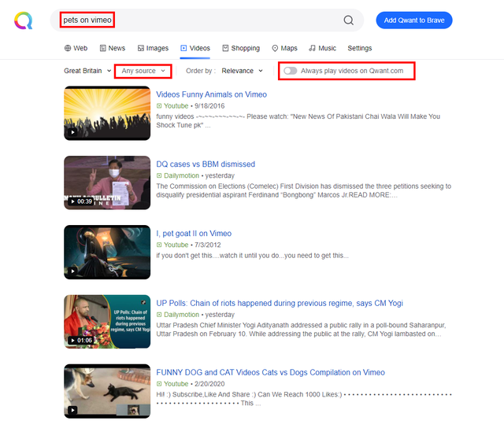Open the Any source dropdown
Screen dimensions: 504x428
tap(143, 71)
